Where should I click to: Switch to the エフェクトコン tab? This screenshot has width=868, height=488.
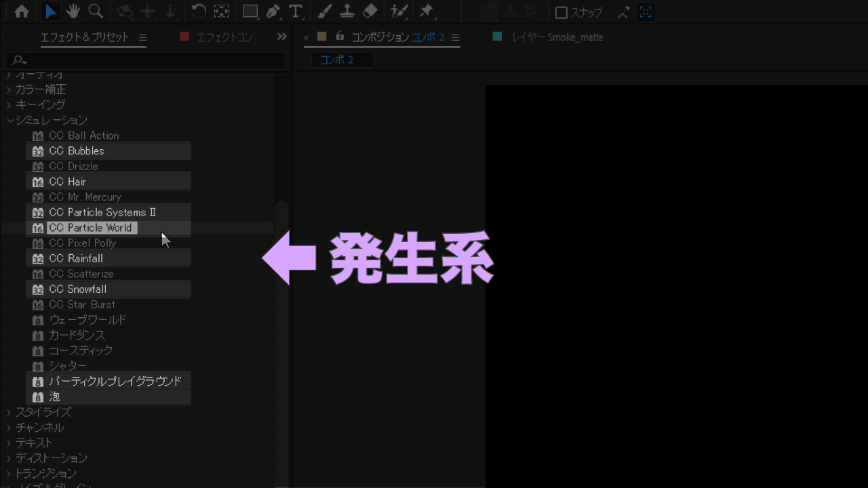[224, 37]
